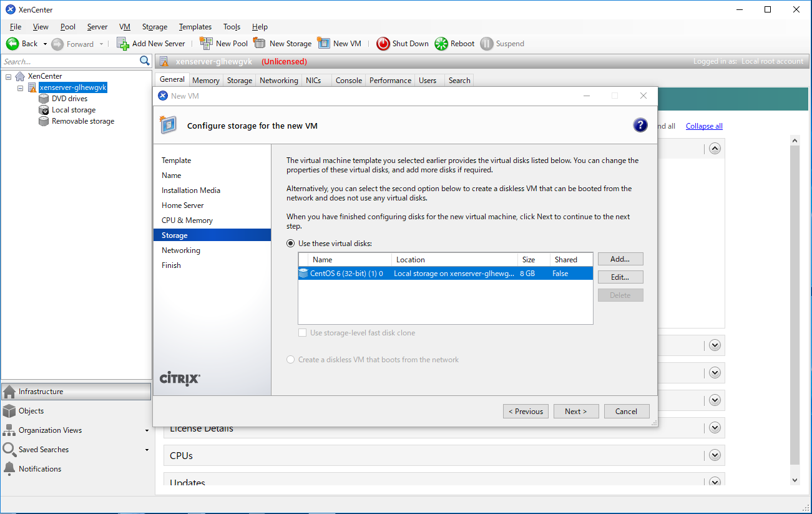Click the New Pool toolbar icon
The image size is (812, 514).
[x=206, y=43]
